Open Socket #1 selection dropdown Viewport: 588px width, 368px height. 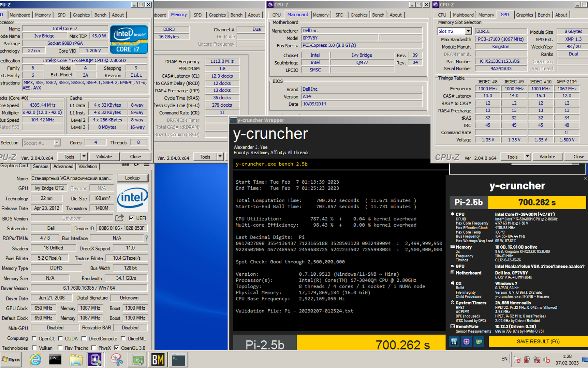[57, 143]
